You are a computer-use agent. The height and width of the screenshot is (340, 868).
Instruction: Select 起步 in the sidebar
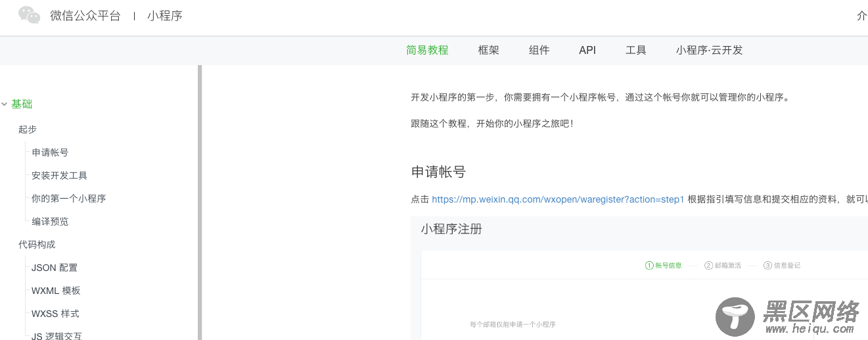coord(28,130)
